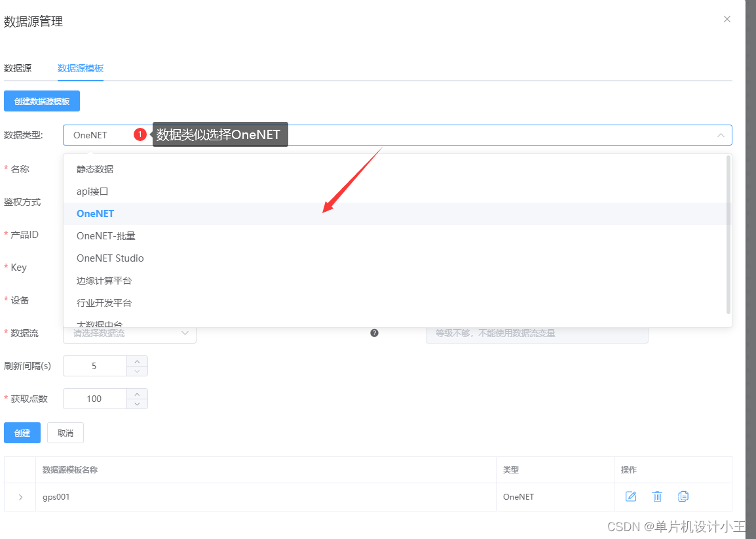Decrease the 刷新间隔 value
Viewport: 756px width, 539px height.
pos(138,371)
